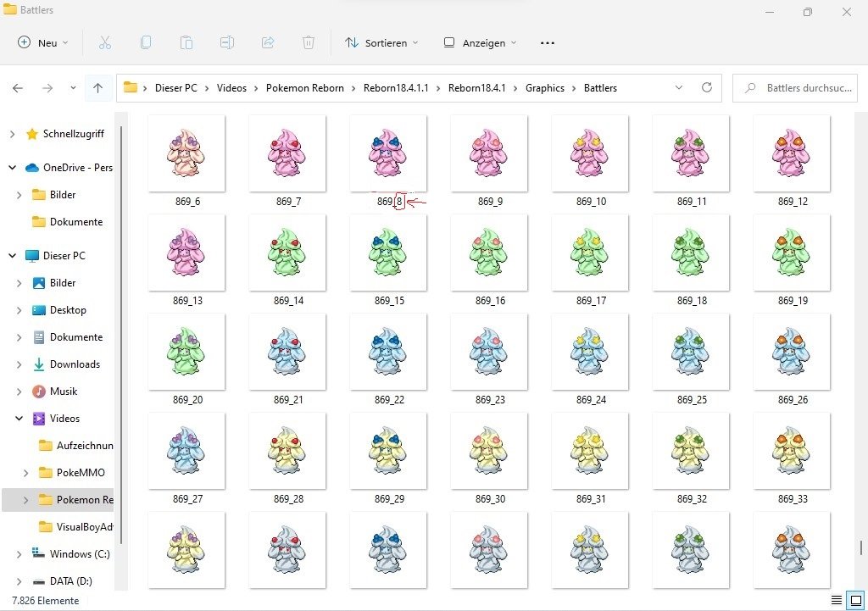Viewport: 868px width, 611px height.
Task: Select thumbnail file 869_27
Action: (x=187, y=451)
